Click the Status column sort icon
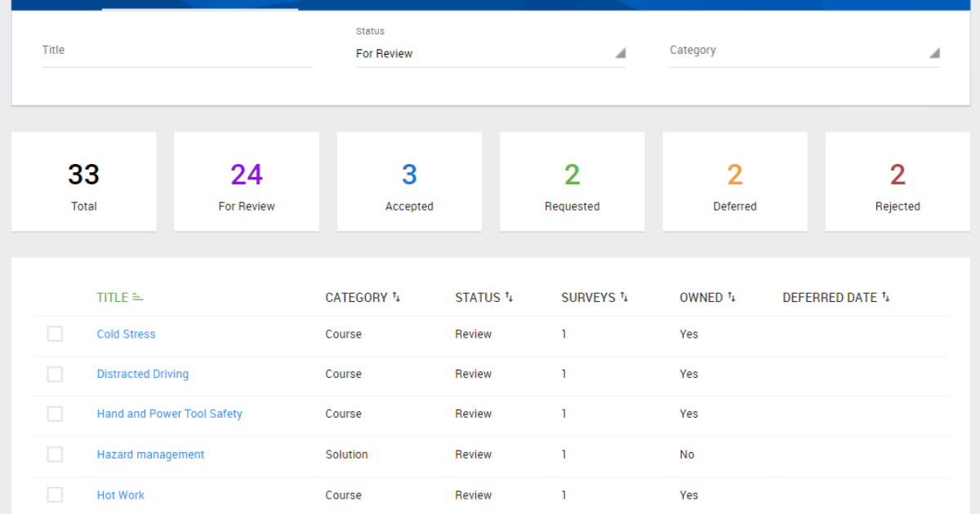The width and height of the screenshot is (980, 514). (x=509, y=298)
